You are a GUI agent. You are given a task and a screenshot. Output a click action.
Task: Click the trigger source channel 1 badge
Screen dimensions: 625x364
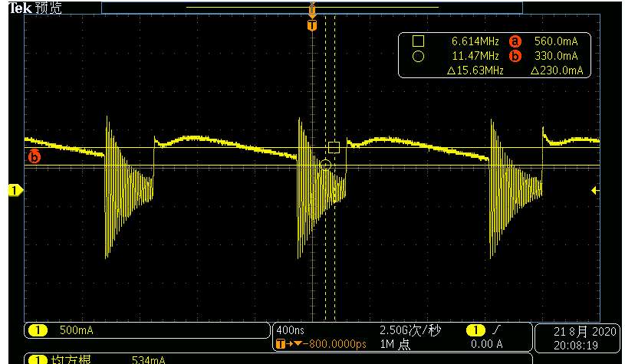(x=475, y=330)
